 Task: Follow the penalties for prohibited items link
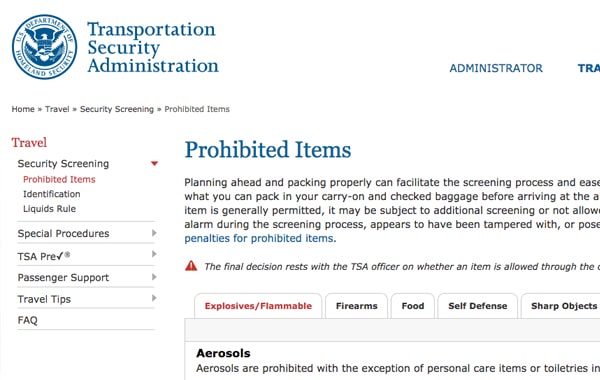click(x=259, y=238)
